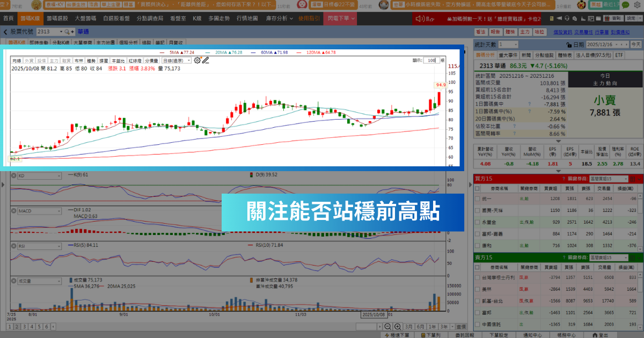Check the 美林 row checkbox
The image size is (644, 338).
coord(478,289)
